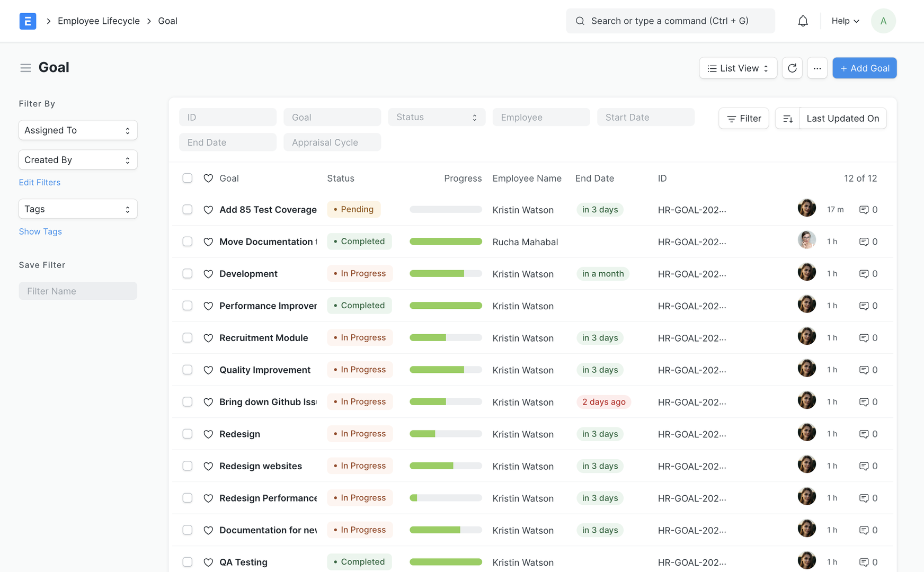Click the Edit Filters link
Image resolution: width=924 pixels, height=572 pixels.
(40, 182)
